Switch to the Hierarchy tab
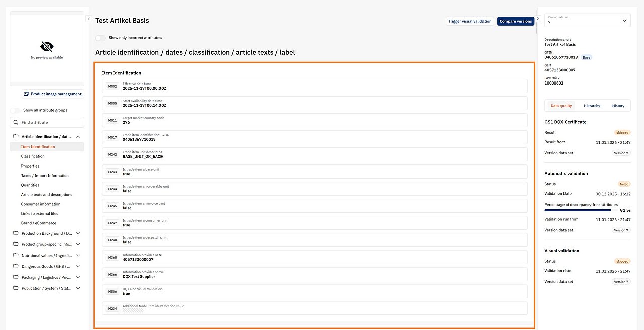The width and height of the screenshot is (644, 330). tap(592, 106)
